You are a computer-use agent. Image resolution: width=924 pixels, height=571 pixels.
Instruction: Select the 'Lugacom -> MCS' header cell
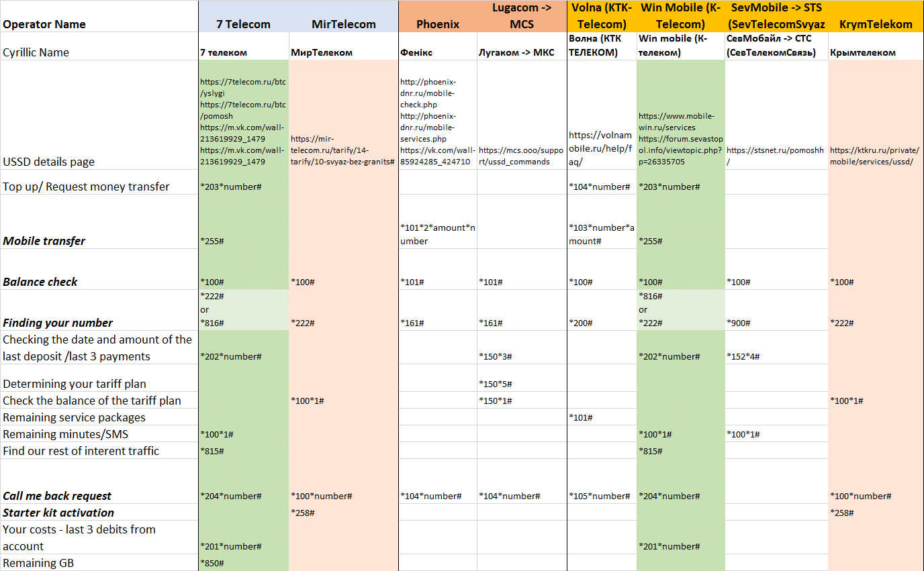(x=522, y=16)
